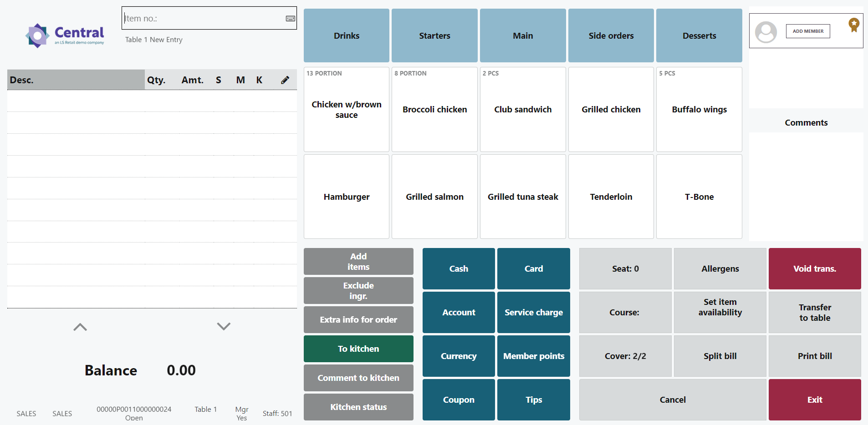Send the order To kitchen

point(358,349)
